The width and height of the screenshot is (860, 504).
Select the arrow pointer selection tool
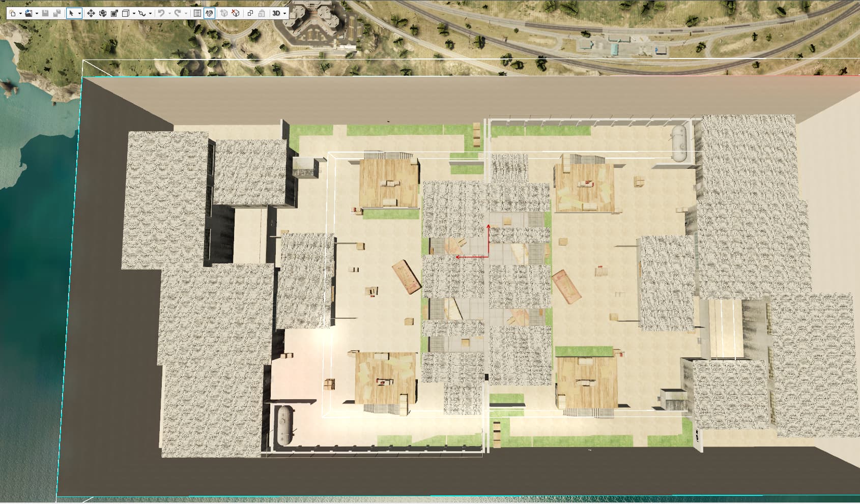[72, 13]
